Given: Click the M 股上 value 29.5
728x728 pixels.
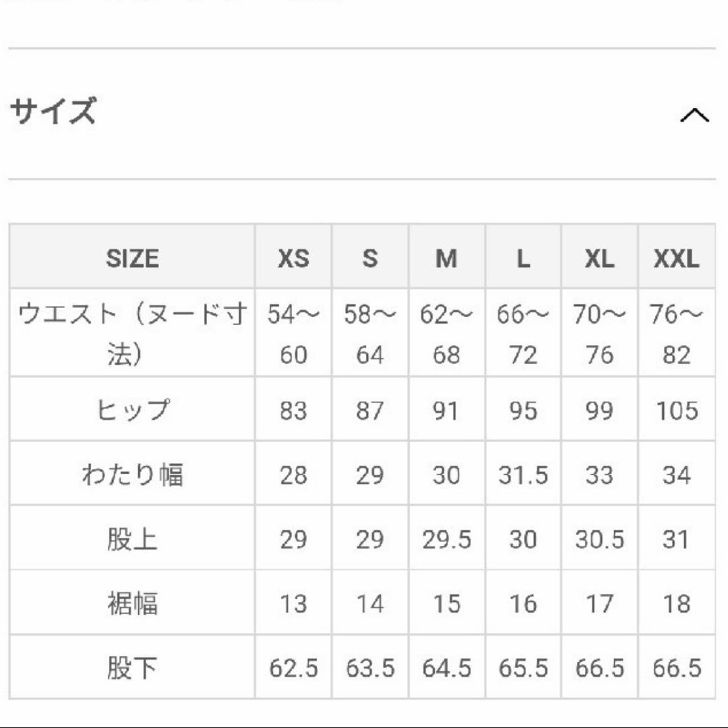Looking at the screenshot, I should [x=446, y=539].
